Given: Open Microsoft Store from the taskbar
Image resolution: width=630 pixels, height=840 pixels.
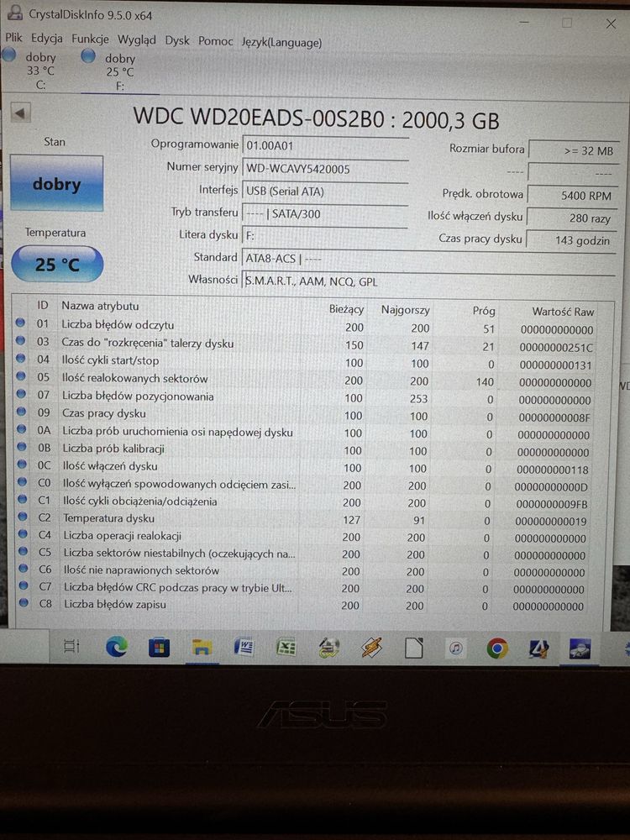Looking at the screenshot, I should click(x=159, y=648).
